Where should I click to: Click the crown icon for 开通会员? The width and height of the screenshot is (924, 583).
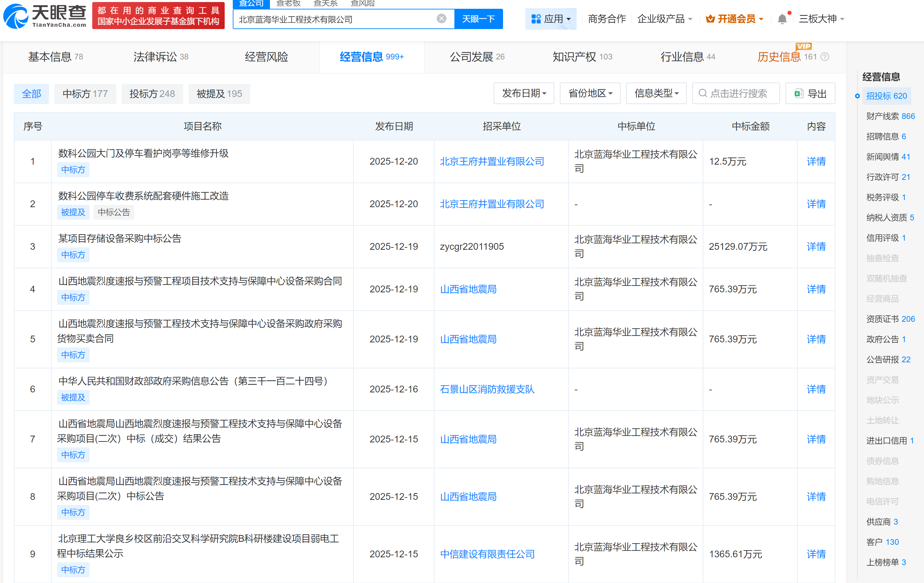[710, 19]
